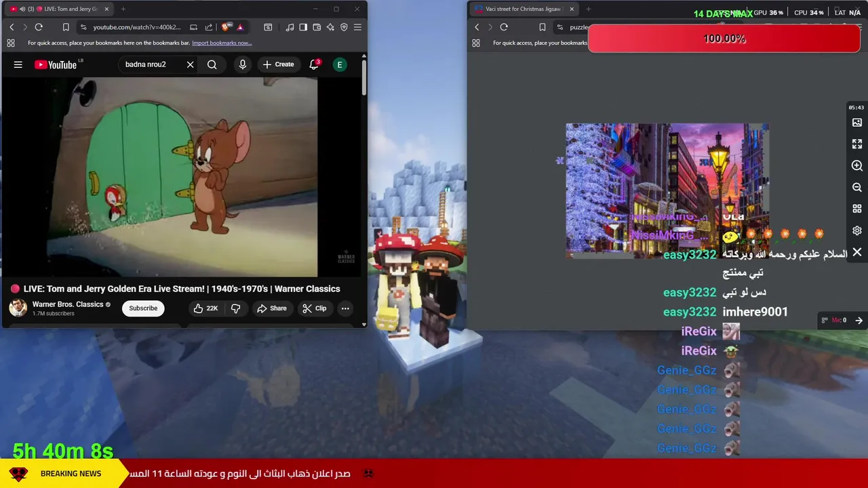
Task: Share the Tom and Jerry video
Action: coord(271,308)
